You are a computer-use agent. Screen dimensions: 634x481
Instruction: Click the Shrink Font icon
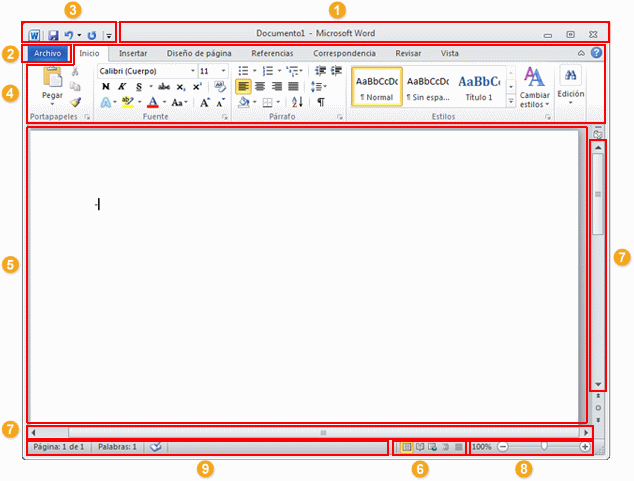coord(220,102)
